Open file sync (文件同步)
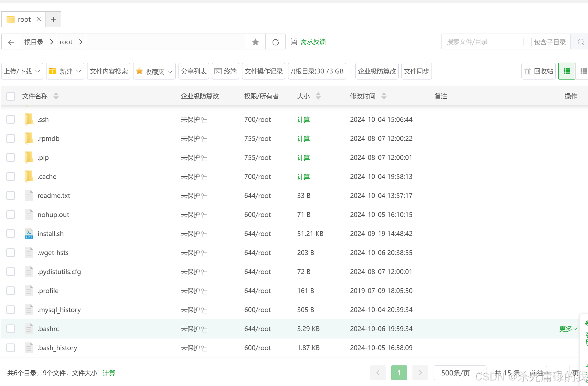 click(417, 71)
